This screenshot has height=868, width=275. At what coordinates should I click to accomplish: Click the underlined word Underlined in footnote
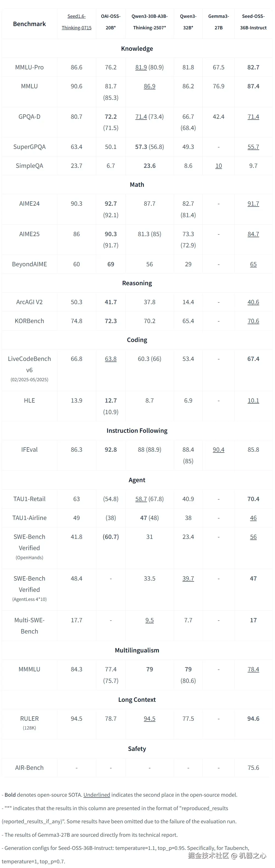click(x=97, y=795)
